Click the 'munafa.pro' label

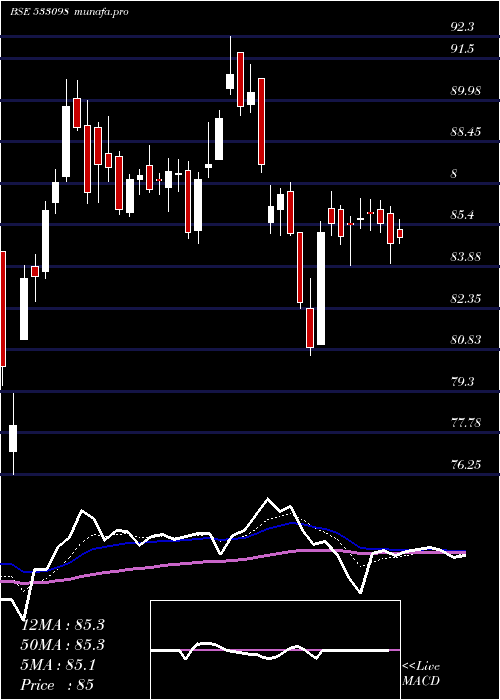click(x=100, y=12)
